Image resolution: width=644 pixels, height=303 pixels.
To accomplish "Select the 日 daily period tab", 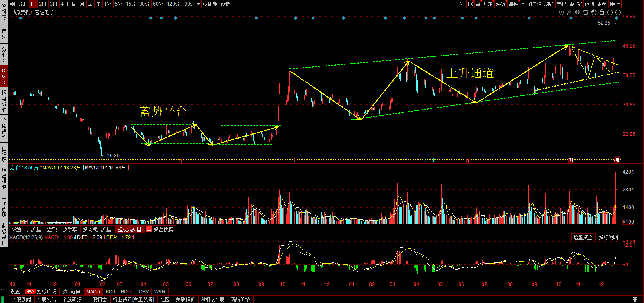I will click(x=33, y=4).
